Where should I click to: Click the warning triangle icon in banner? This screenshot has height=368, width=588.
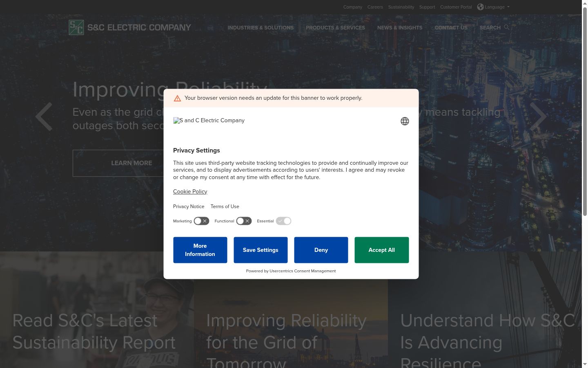177,98
